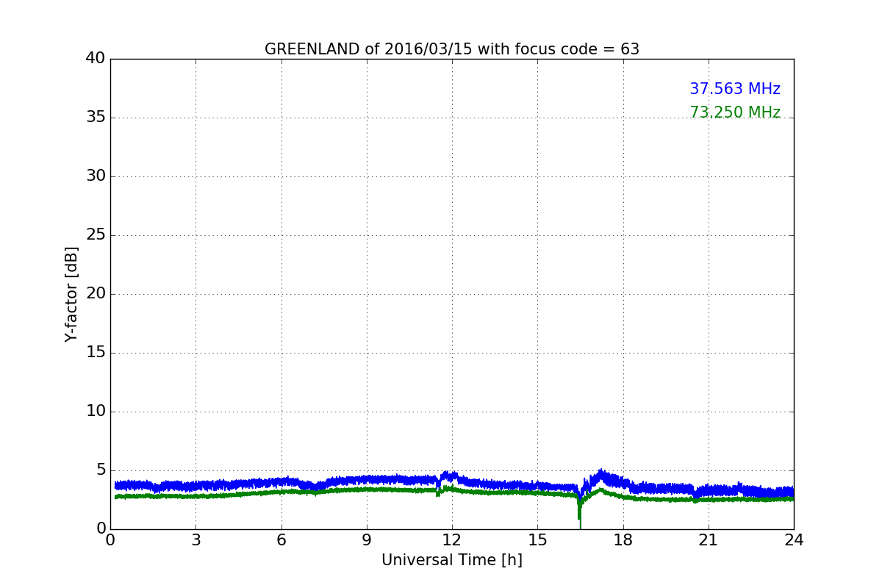Image resolution: width=882 pixels, height=588 pixels.
Task: Click the x-axis tick label 21
Action: tap(709, 540)
